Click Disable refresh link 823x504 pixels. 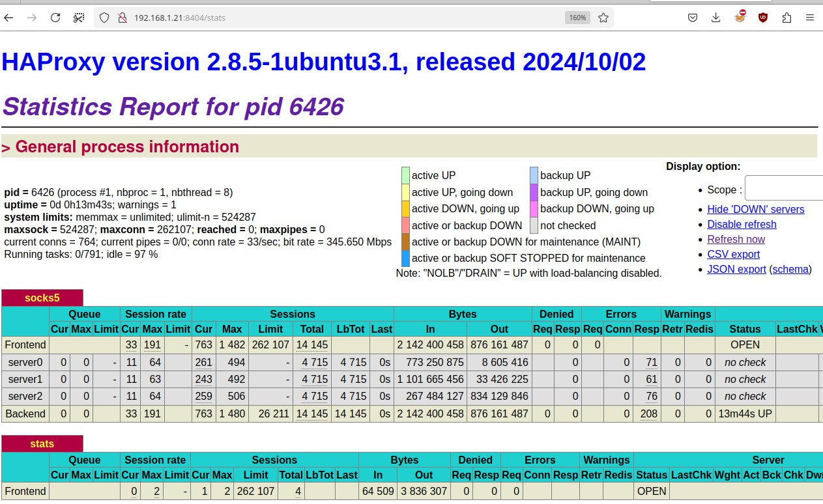(742, 224)
